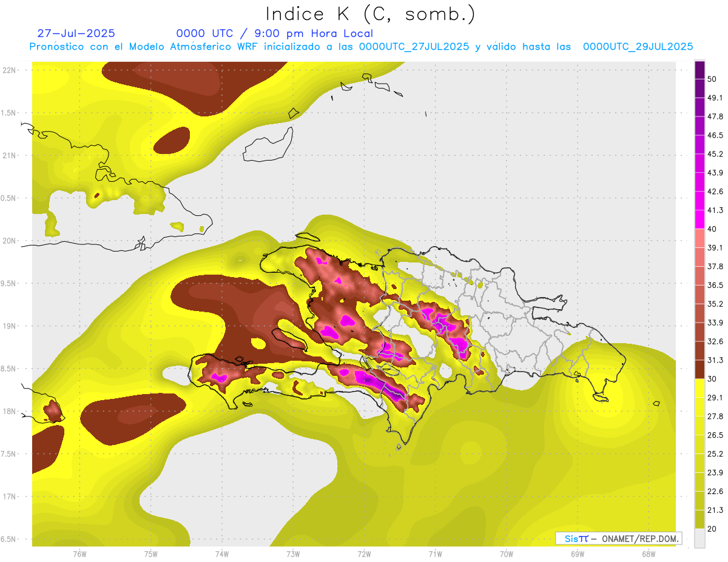Select the "41.3" colorbar value
Screen dimensions: 728x562
[x=716, y=210]
